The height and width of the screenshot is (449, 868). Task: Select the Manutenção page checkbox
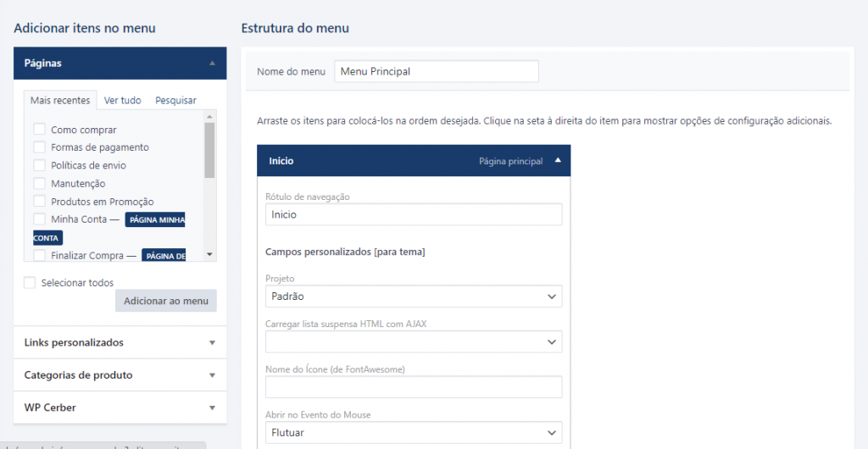click(x=39, y=184)
